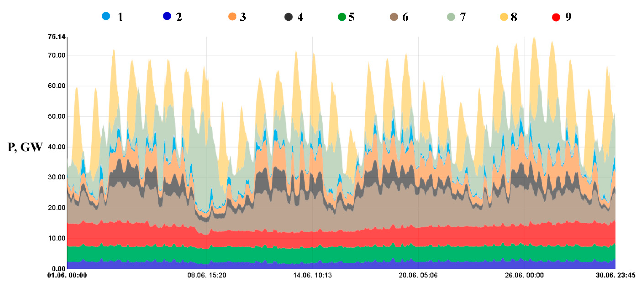Viewport: 644px width, 286px height.
Task: Click the x-axis label 08.06. 15:20
Action: tap(206, 275)
